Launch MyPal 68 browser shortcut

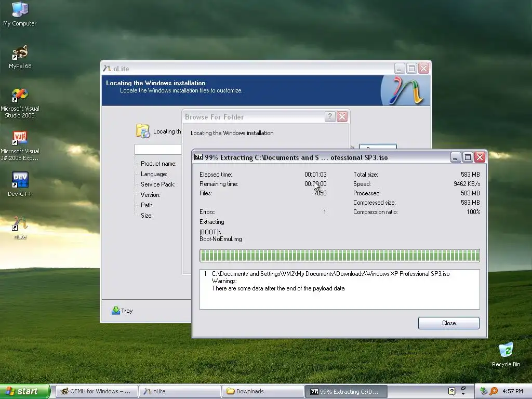tap(20, 57)
